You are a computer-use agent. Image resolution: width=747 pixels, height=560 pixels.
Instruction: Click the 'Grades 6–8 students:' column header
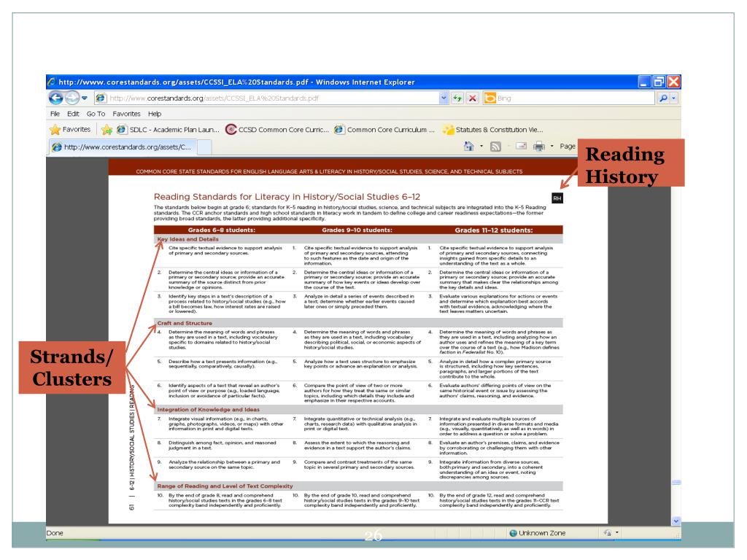coord(222,230)
